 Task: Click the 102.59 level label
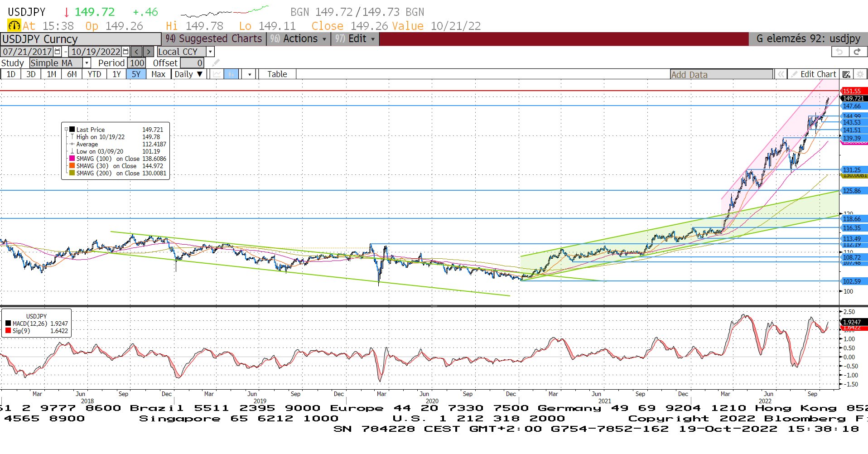point(854,281)
